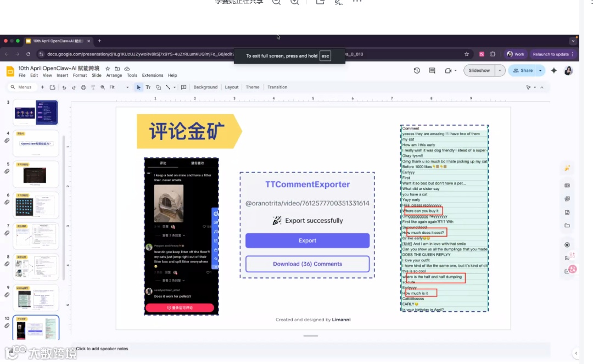Click the undo arrow
Viewport: 593px width, 364px height.
coord(64,87)
